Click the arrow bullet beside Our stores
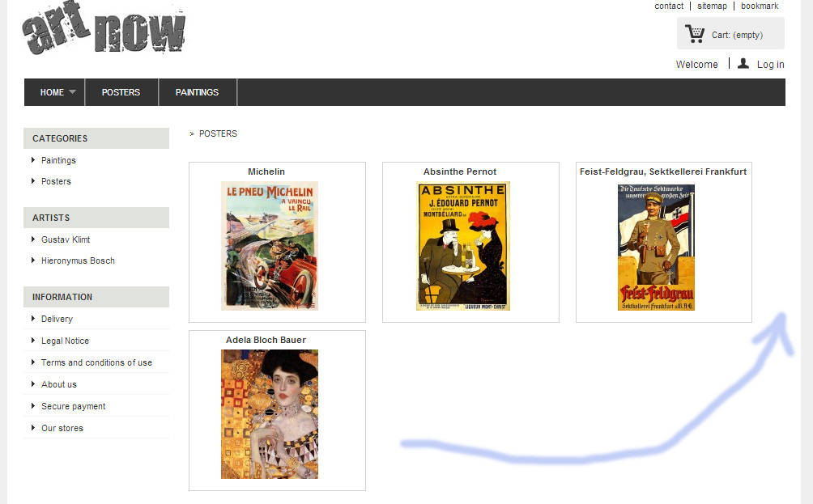The image size is (813, 504). click(x=33, y=427)
